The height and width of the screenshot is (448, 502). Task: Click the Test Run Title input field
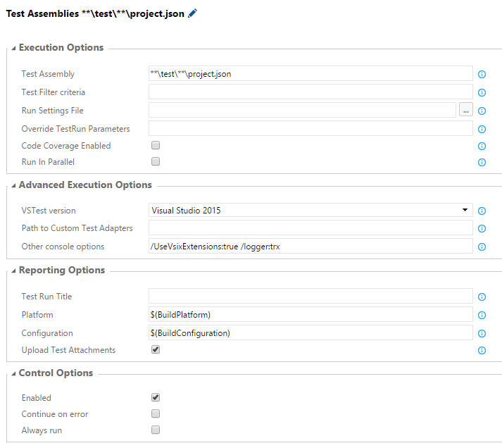[310, 297]
